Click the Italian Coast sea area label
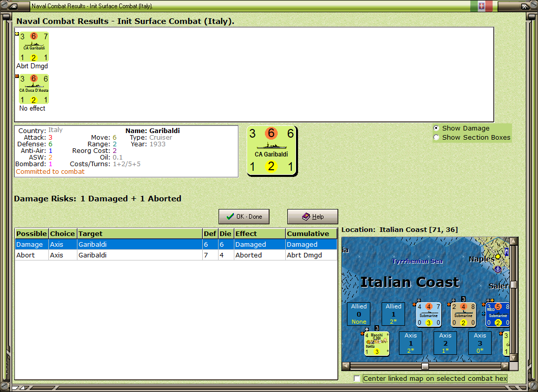The image size is (538, 392). [x=410, y=282]
